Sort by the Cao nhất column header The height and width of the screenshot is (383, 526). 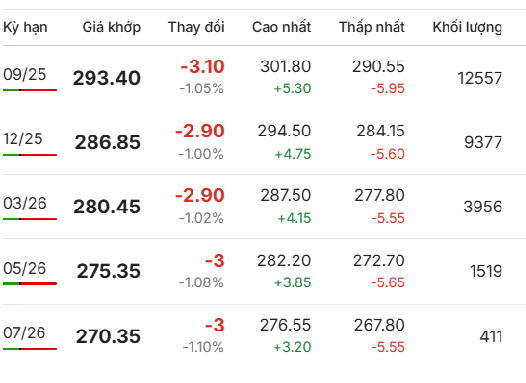point(282,27)
